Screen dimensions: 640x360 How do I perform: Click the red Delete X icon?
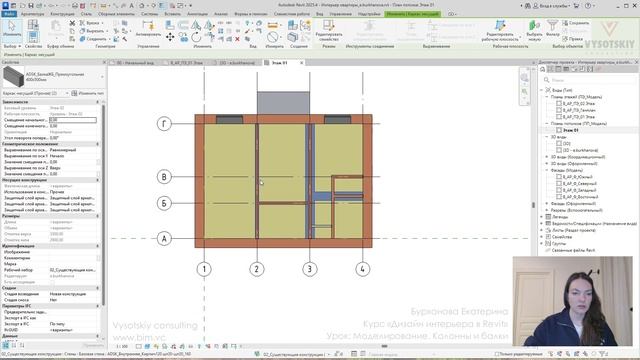tap(237, 39)
